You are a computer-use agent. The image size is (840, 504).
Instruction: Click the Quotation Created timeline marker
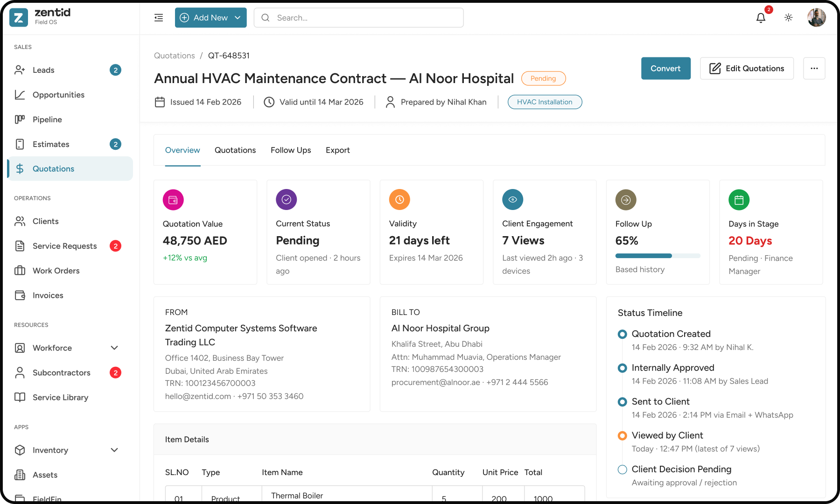pyautogui.click(x=622, y=334)
